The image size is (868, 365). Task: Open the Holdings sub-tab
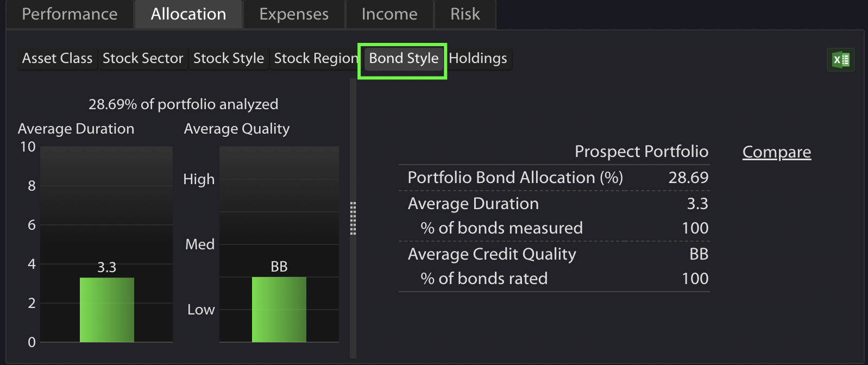click(x=478, y=58)
